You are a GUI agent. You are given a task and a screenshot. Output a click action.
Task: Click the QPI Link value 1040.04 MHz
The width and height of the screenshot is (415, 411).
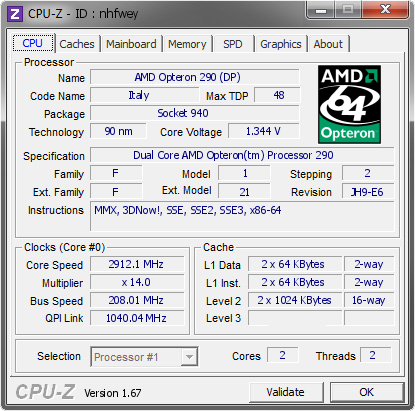point(137,318)
